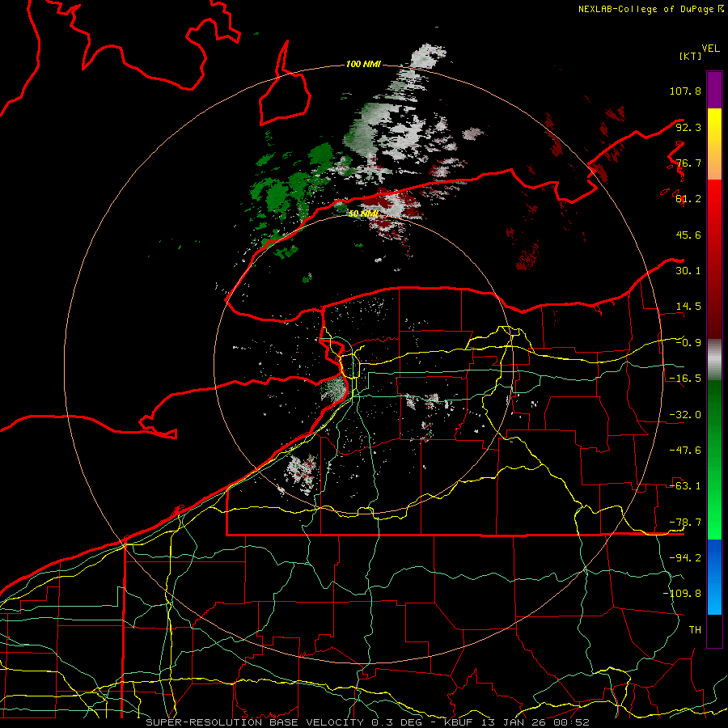Select the -78.7 scale value

pyautogui.click(x=685, y=523)
